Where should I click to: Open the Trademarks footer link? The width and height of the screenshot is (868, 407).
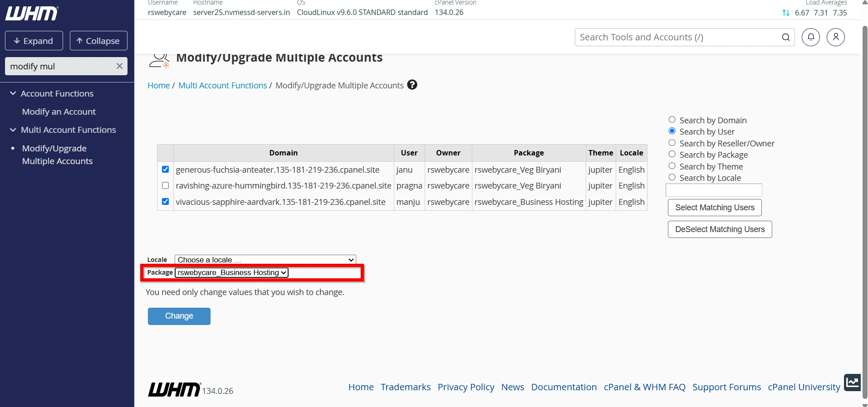tap(406, 387)
